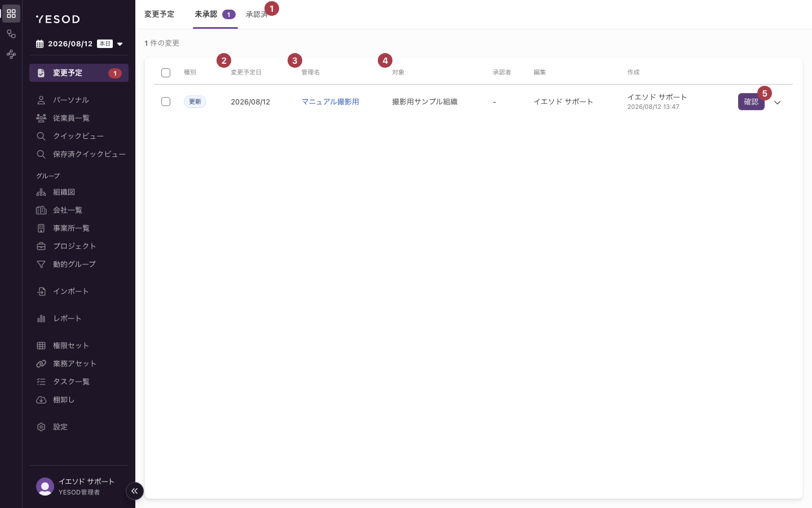This screenshot has height=508, width=812.
Task: Open the calendar icon beside 2026/08/12
Action: [x=39, y=44]
